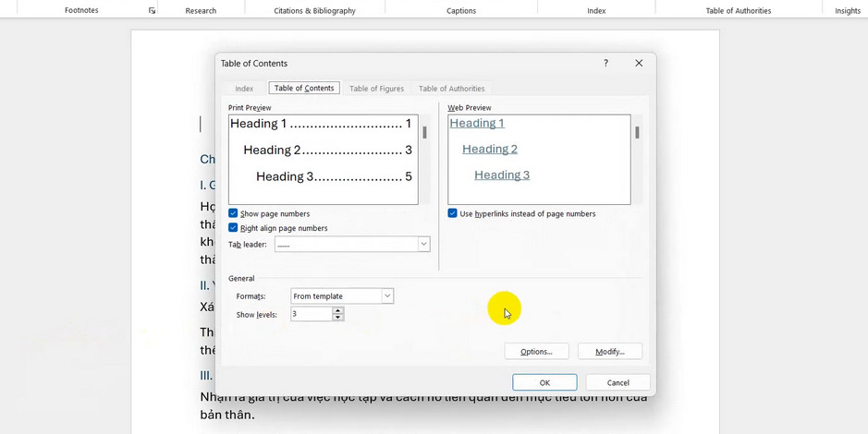Toggle Right align page numbers checkbox
This screenshot has width=868, height=434.
tap(233, 228)
